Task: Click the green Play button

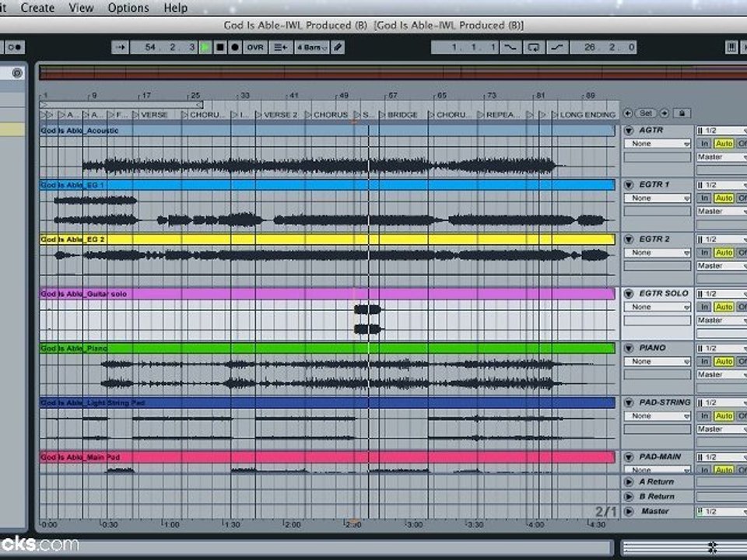Action: (205, 47)
